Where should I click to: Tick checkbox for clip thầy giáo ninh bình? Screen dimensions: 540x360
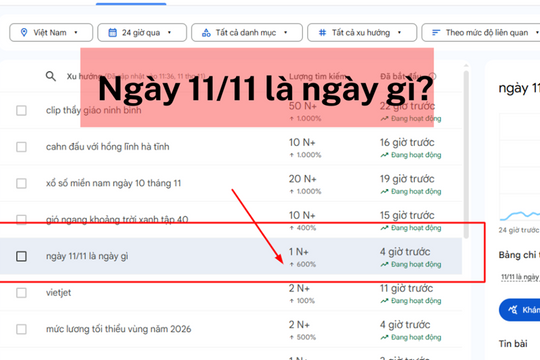(x=21, y=110)
